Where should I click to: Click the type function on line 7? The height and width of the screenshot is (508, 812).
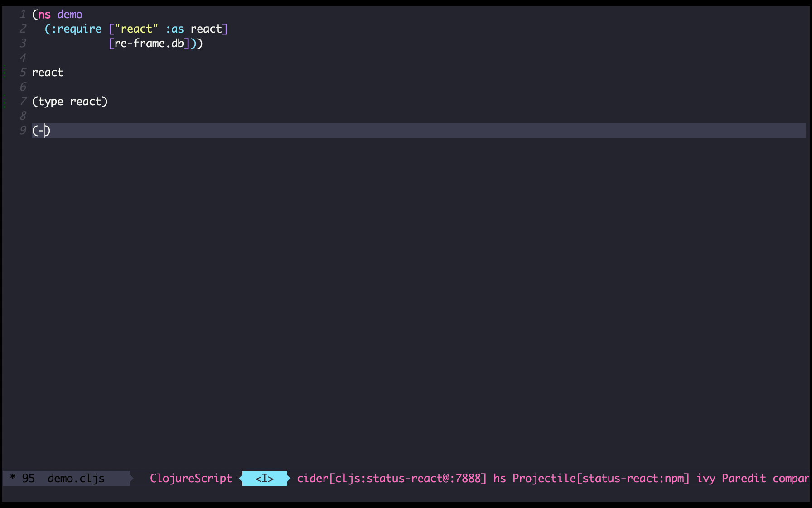51,102
